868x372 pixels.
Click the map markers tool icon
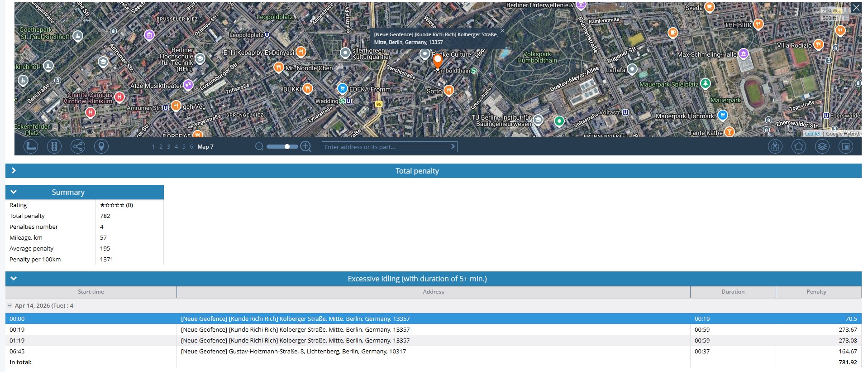point(775,146)
